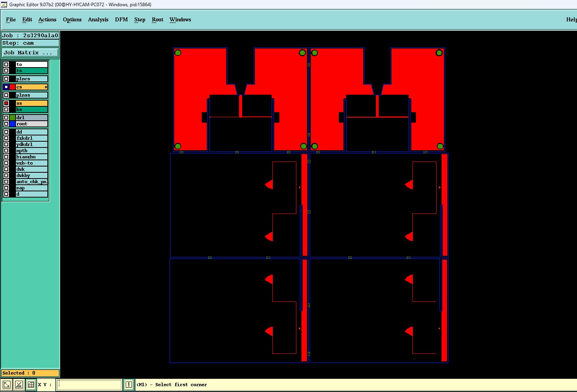The width and height of the screenshot is (577, 392).
Task: Open the Windows menu
Action: (x=180, y=19)
